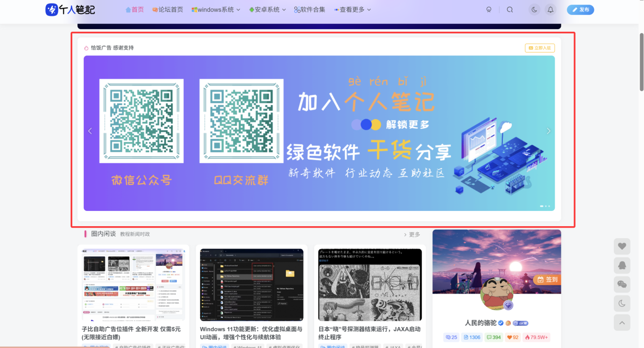Click the 签到 check-in ribbon on profile card
The image size is (644, 348).
548,280
